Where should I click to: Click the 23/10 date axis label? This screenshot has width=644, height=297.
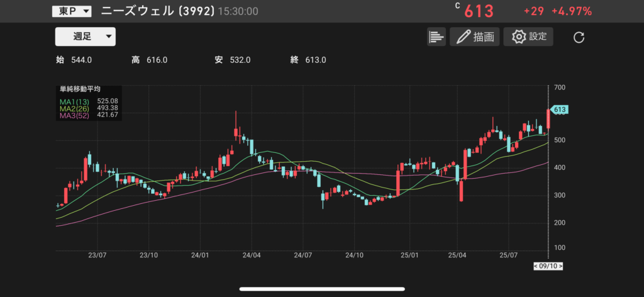pos(148,255)
